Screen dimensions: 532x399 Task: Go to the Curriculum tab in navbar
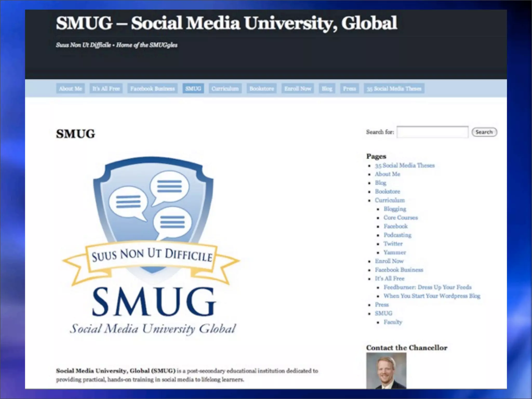coord(225,89)
